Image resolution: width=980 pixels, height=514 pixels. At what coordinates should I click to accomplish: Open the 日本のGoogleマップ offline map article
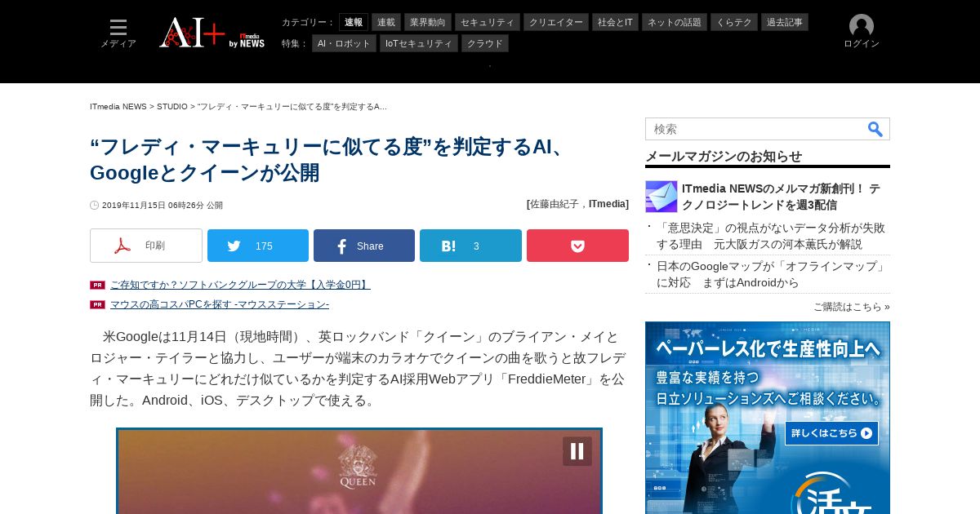[772, 274]
